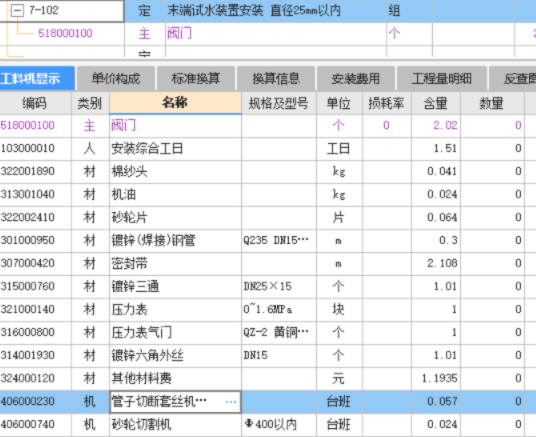
Task: Select code 103000010 cell
Action: [36, 148]
